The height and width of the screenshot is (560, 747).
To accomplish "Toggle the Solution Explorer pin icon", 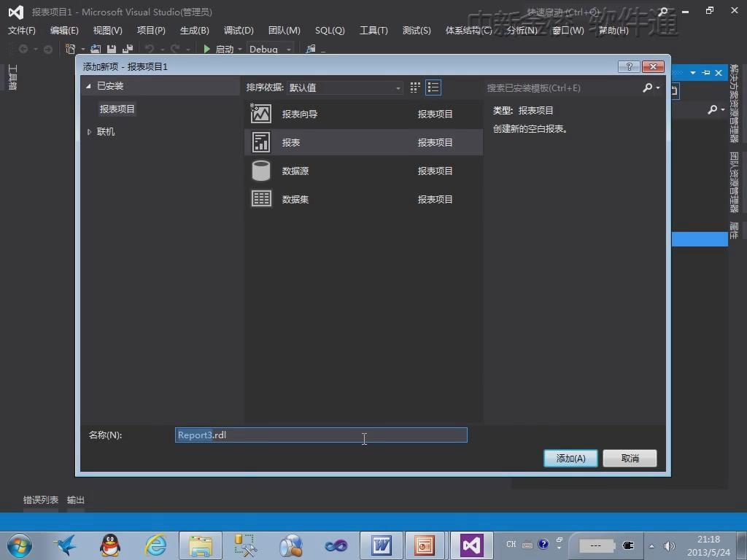I will tap(706, 73).
